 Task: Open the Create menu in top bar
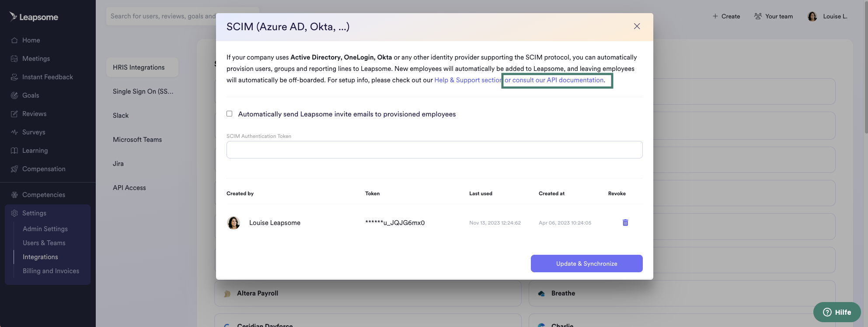[726, 16]
